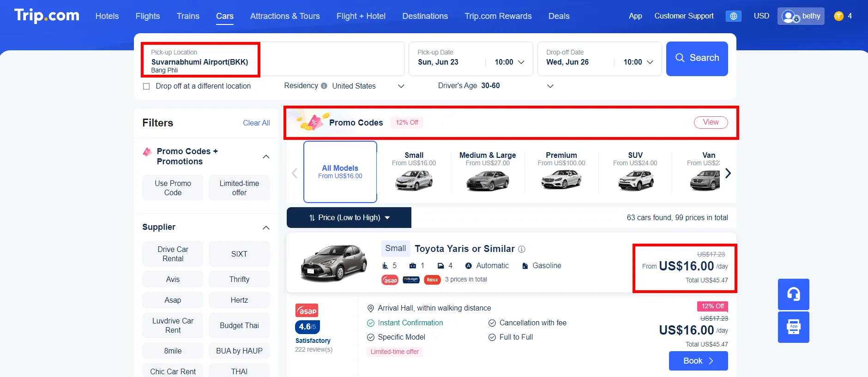Go to Trains tab
This screenshot has width=868, height=377.
pos(188,16)
